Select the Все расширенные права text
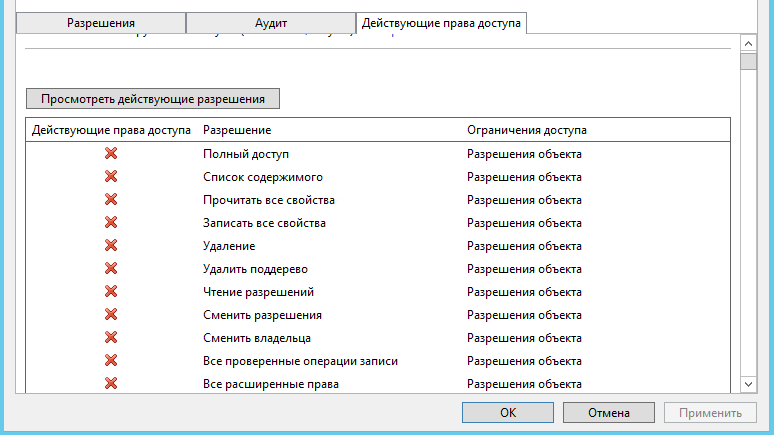 271,384
